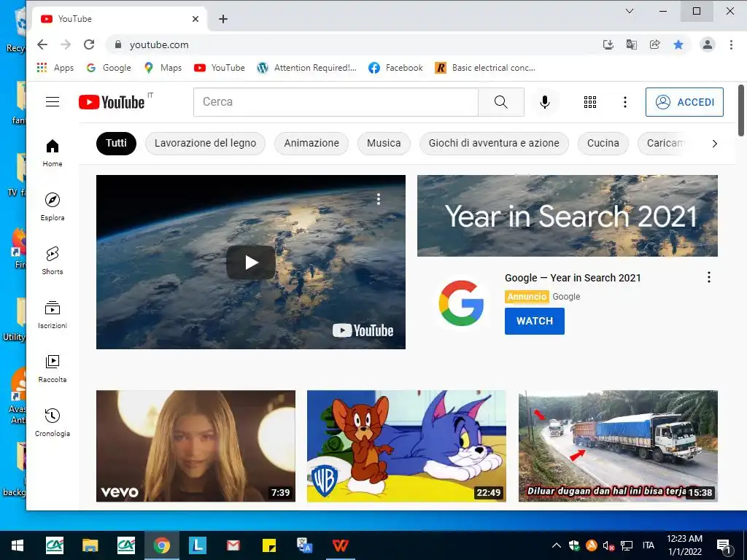Viewport: 747px width, 560px height.
Task: Open Iscrizioni in the sidebar
Action: pos(53,315)
